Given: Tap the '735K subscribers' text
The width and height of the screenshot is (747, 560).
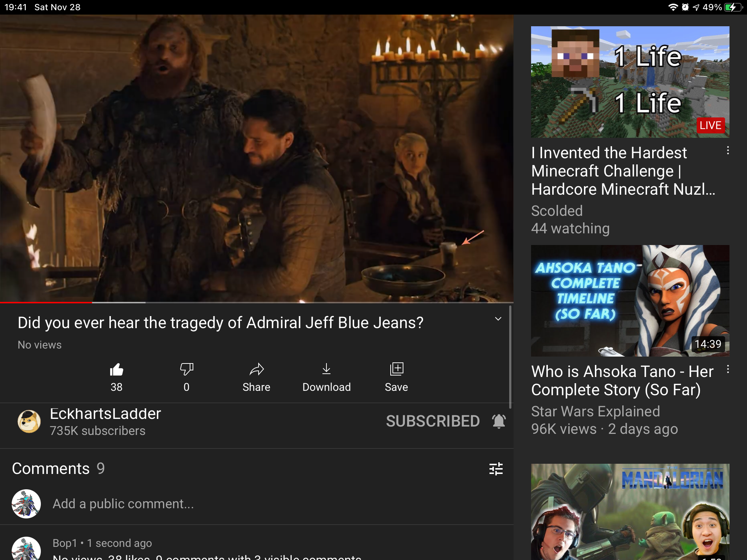Looking at the screenshot, I should (98, 431).
